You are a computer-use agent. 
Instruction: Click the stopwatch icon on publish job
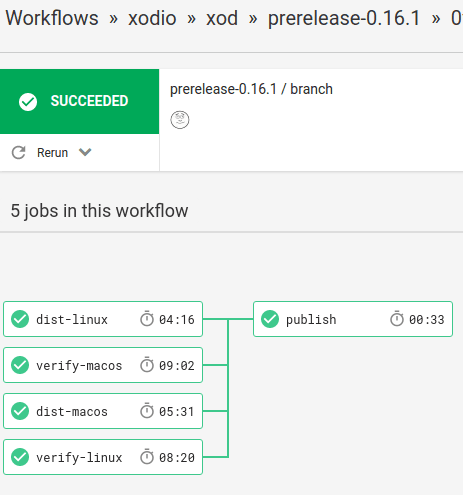pyautogui.click(x=397, y=319)
